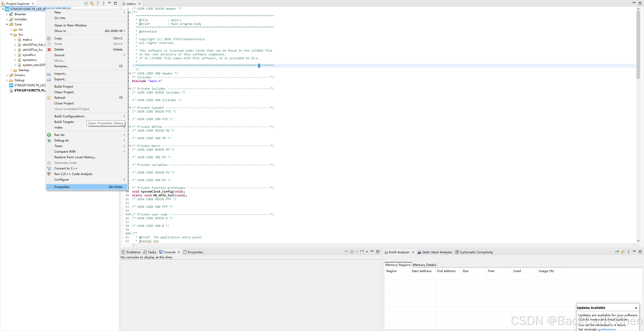Expand the Binaries tree node
The width and height of the screenshot is (644, 331).
pos(7,14)
